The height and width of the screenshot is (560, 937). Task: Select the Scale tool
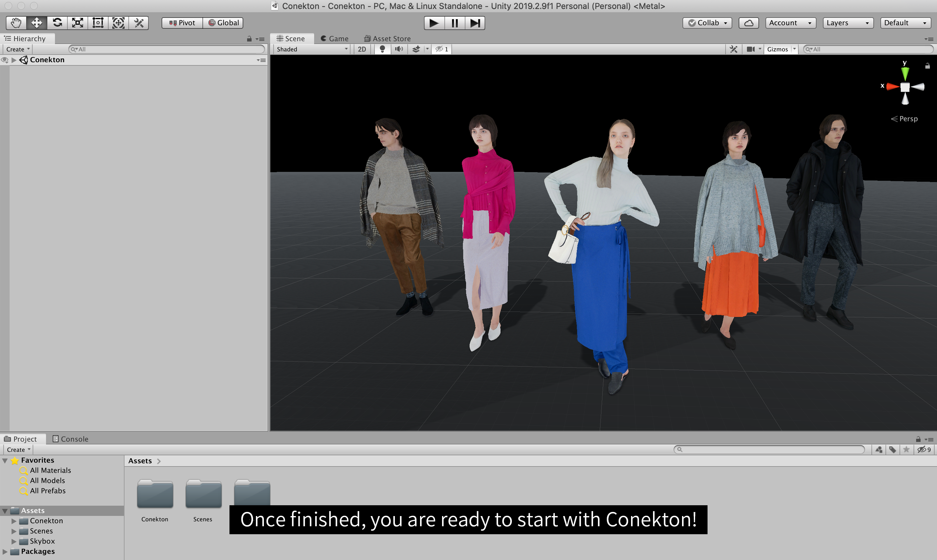pyautogui.click(x=77, y=23)
